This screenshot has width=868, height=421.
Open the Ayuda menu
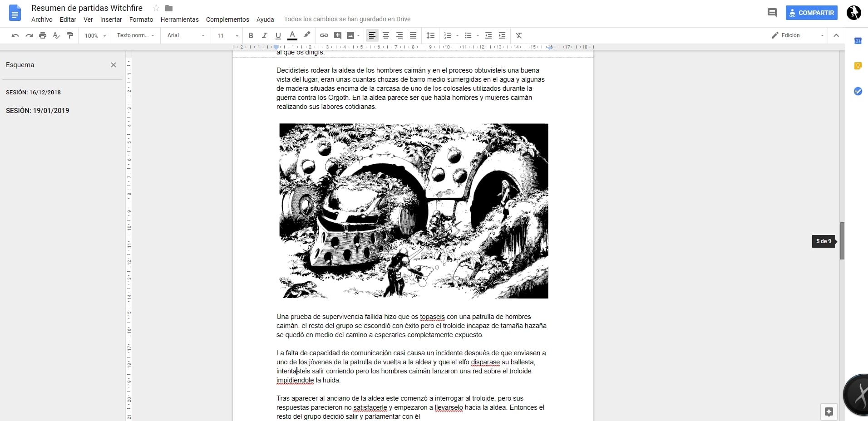(265, 20)
